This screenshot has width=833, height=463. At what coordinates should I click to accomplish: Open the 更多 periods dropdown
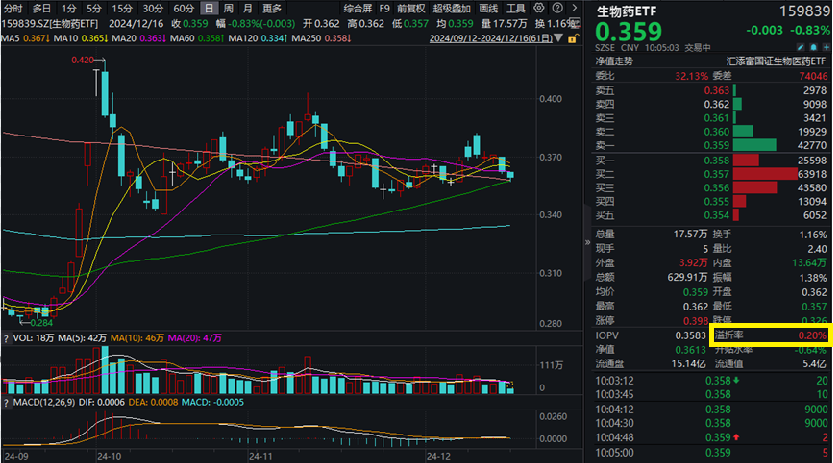click(272, 8)
